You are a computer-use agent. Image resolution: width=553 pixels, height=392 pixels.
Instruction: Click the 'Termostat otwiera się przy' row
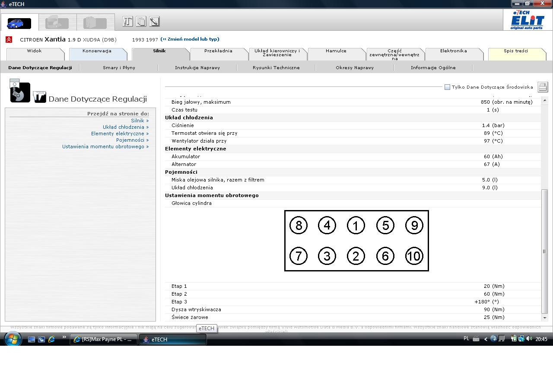353,133
